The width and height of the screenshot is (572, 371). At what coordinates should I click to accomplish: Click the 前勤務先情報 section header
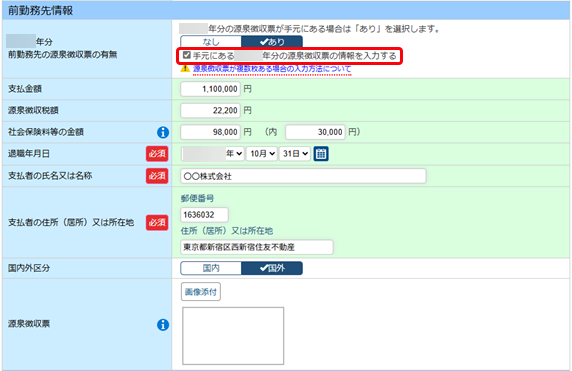(286, 11)
